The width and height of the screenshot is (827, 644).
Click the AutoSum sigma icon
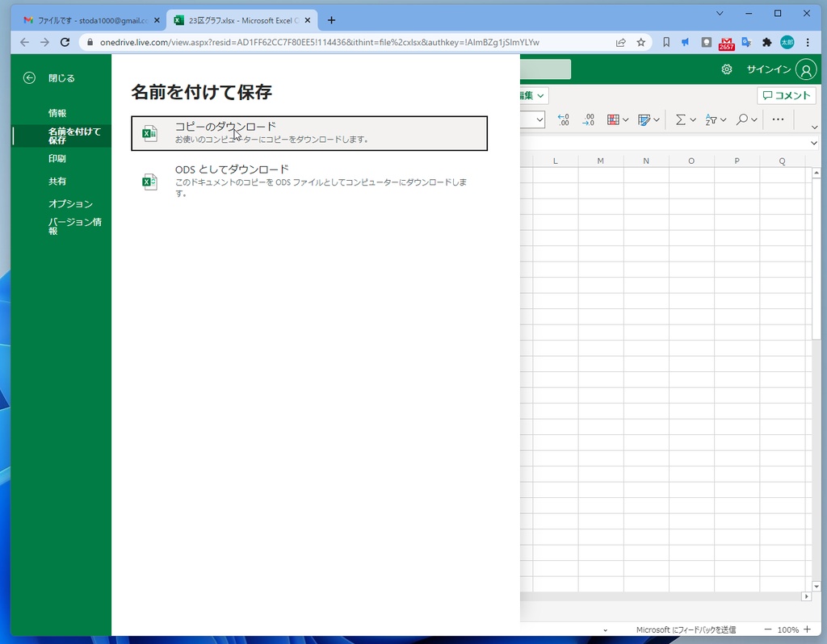[x=680, y=119]
